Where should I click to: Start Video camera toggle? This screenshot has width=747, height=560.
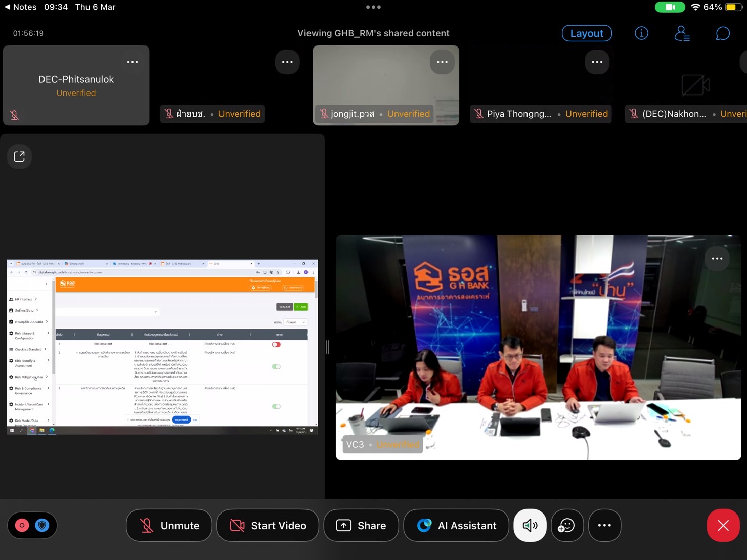268,526
